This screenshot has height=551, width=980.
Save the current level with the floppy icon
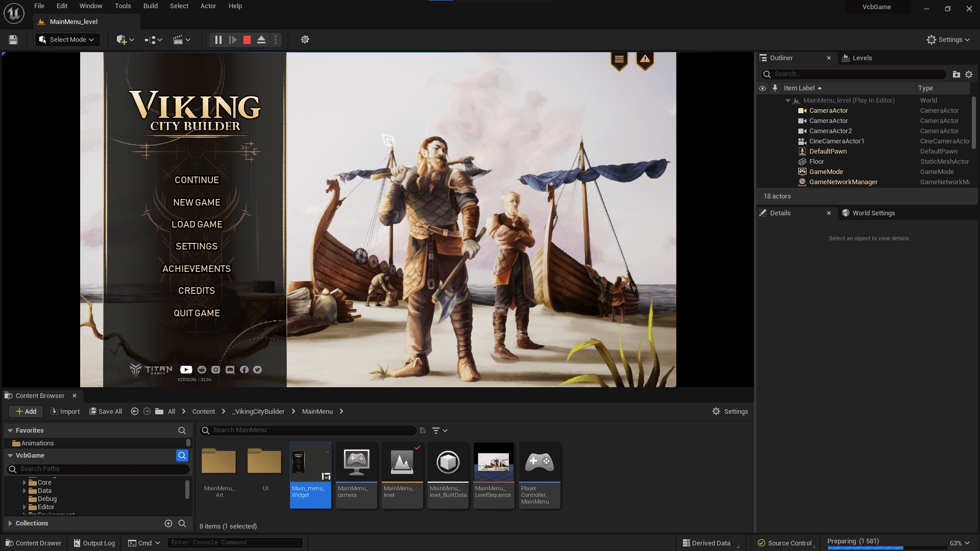[x=13, y=40]
